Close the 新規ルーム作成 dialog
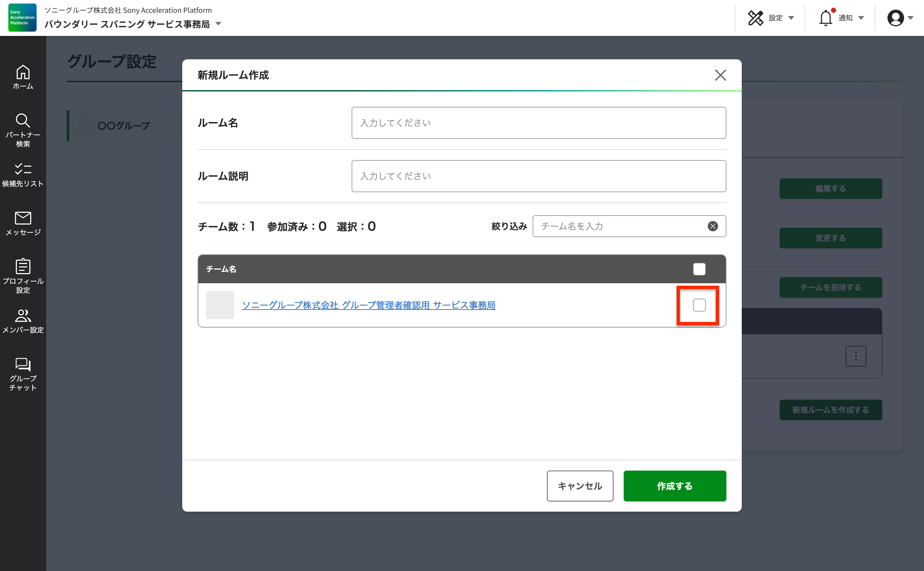 (720, 75)
